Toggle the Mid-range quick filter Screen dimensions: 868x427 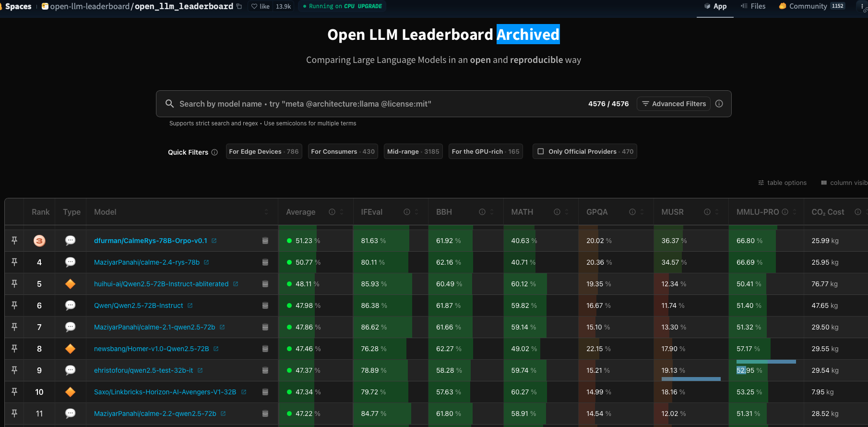coord(413,151)
